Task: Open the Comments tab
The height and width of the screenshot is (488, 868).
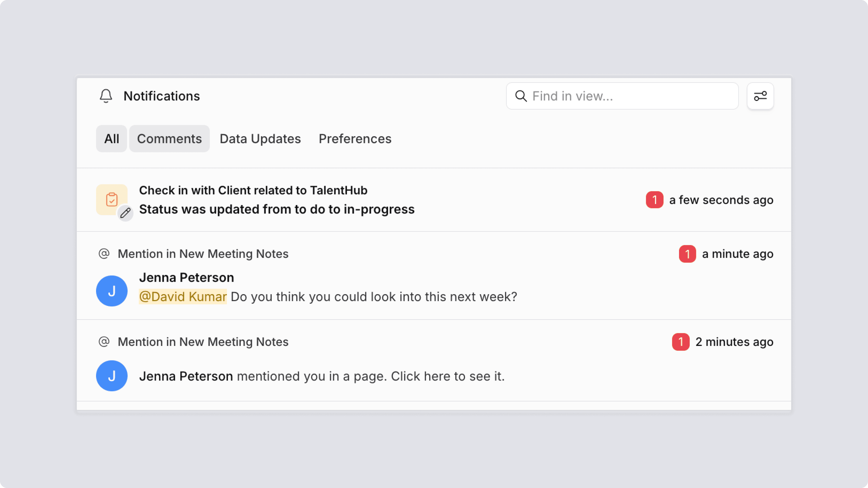Action: 169,139
